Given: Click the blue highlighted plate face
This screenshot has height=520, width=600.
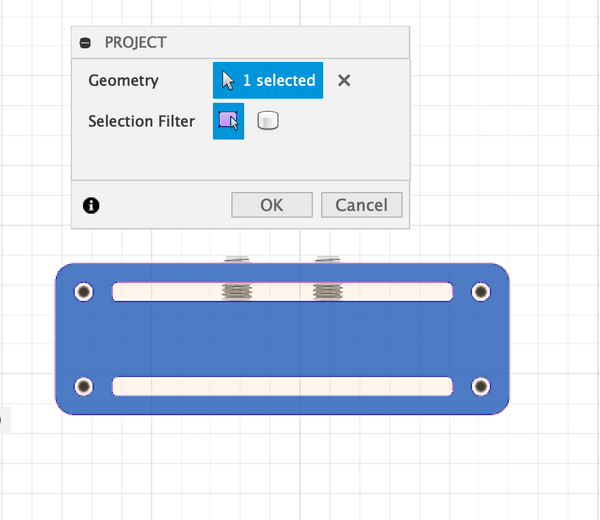Looking at the screenshot, I should point(282,340).
